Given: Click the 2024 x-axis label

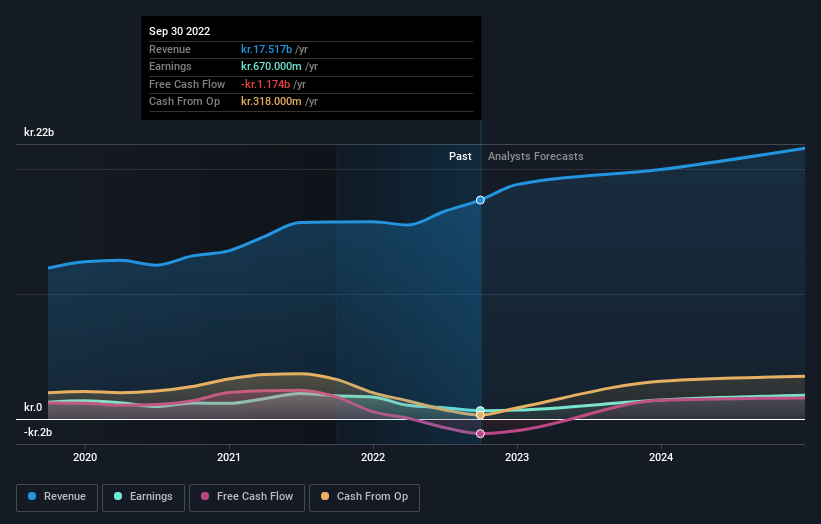Looking at the screenshot, I should (x=661, y=457).
